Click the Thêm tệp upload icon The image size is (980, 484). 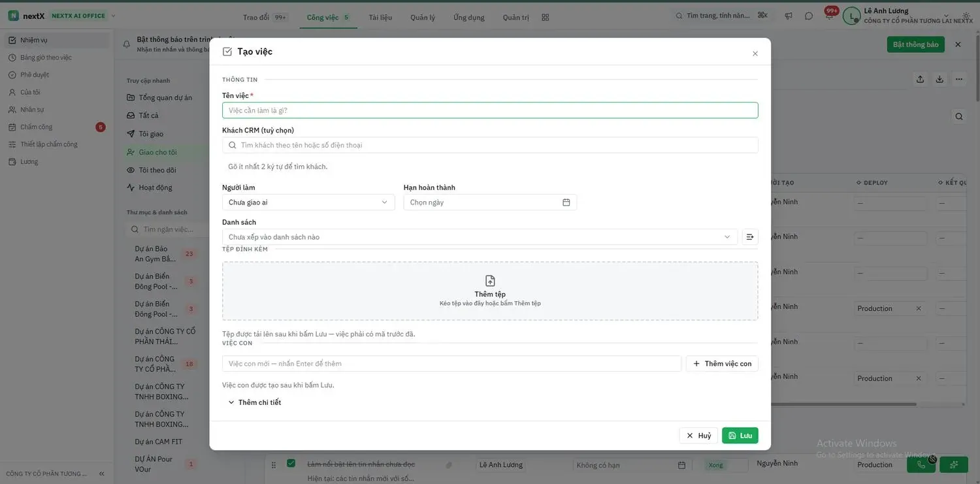click(490, 281)
